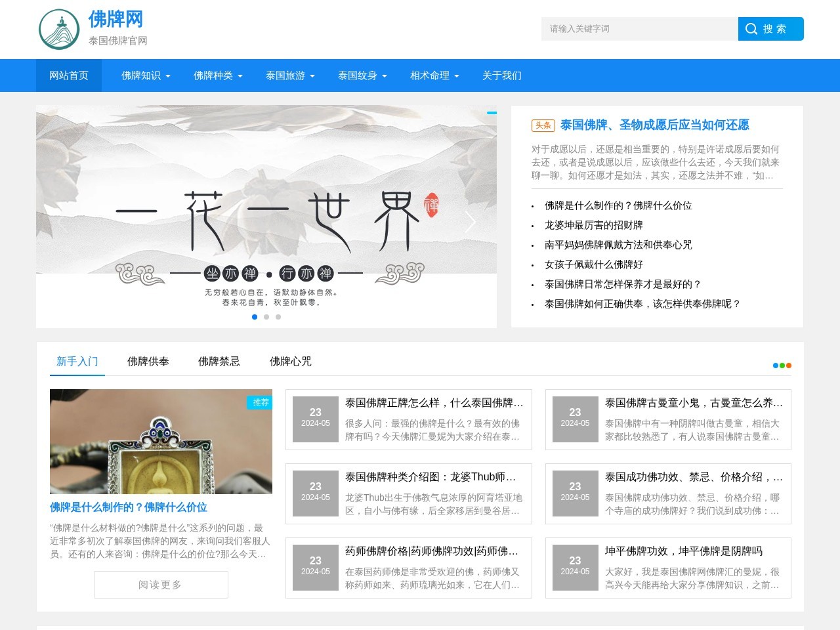Select the second carousel dot indicator

266,317
